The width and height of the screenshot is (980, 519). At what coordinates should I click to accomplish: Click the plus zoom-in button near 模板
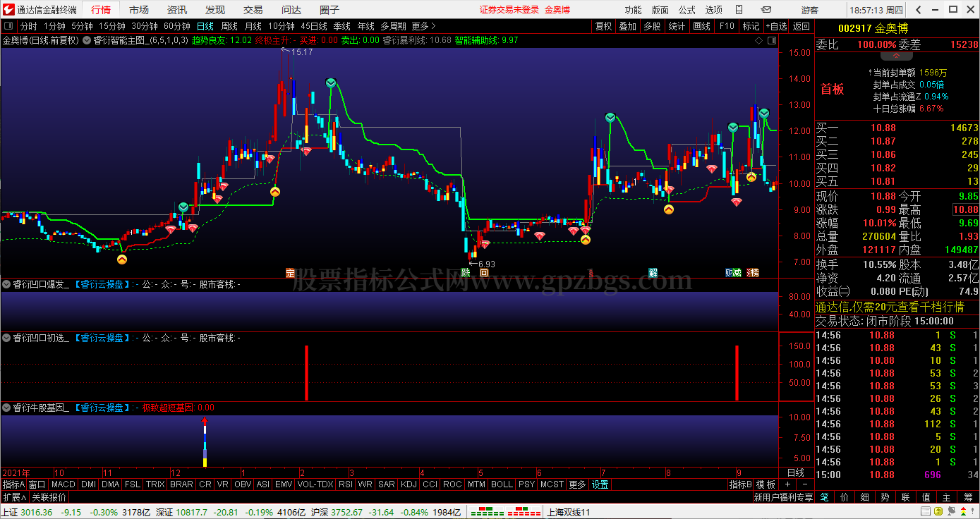tap(788, 484)
